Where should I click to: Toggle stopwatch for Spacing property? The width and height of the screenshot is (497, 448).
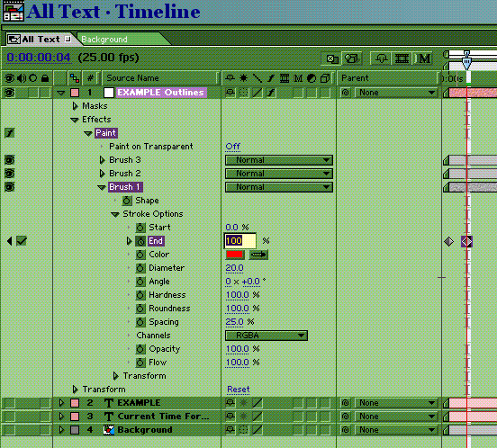coord(140,322)
